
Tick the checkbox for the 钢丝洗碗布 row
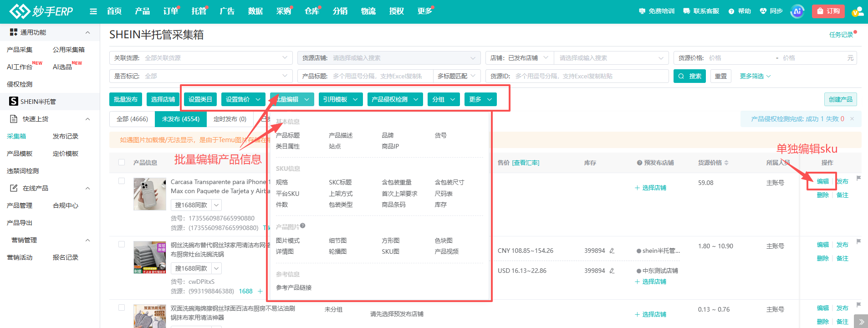pyautogui.click(x=122, y=245)
